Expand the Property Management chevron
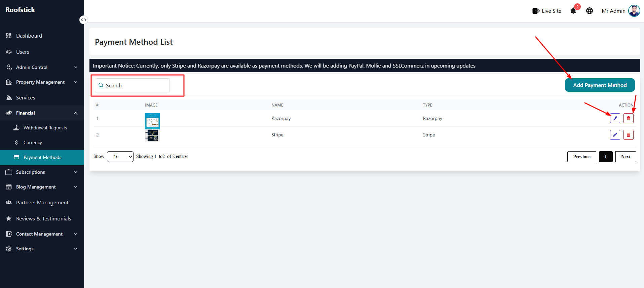The width and height of the screenshot is (644, 288). [x=76, y=82]
